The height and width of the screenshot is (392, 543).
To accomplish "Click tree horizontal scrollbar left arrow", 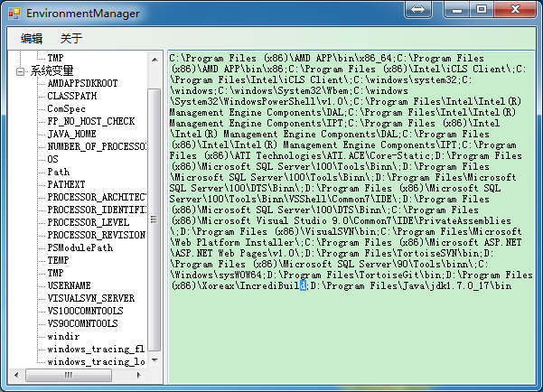I will click(16, 375).
